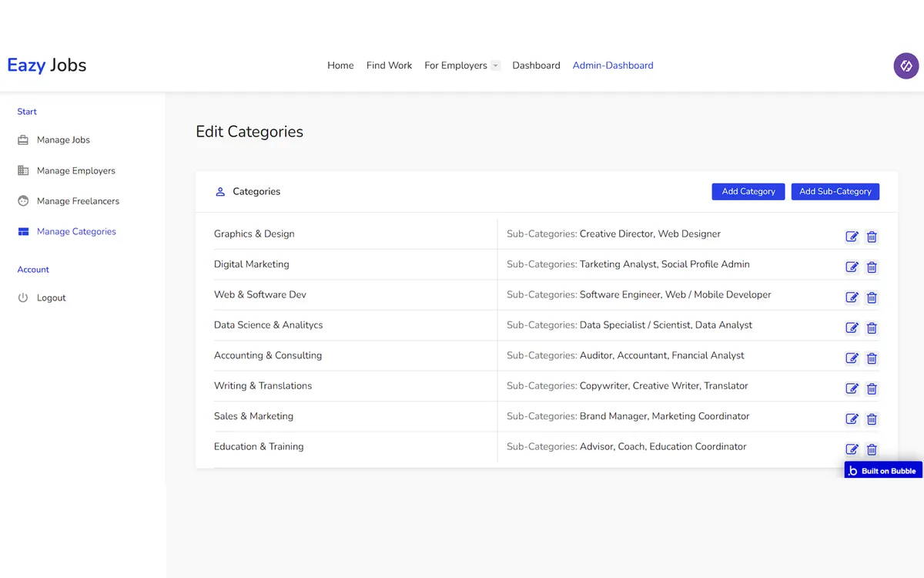The width and height of the screenshot is (924, 578).
Task: Edit the Web & Software Dev category
Action: tap(852, 297)
